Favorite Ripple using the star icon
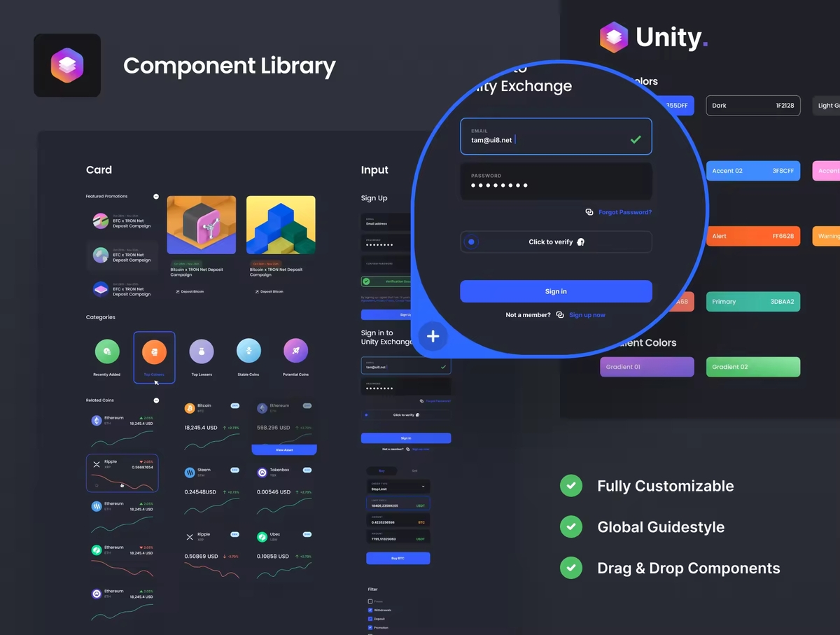 point(97,484)
